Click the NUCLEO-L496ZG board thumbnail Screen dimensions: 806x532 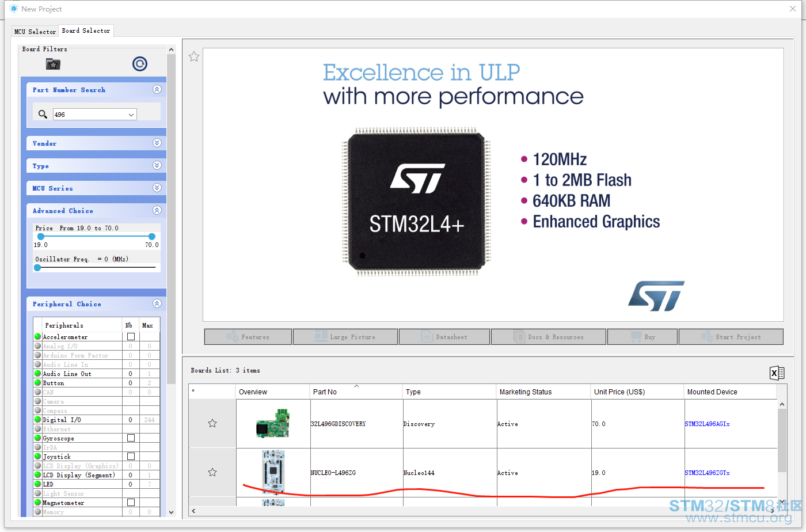pos(273,472)
